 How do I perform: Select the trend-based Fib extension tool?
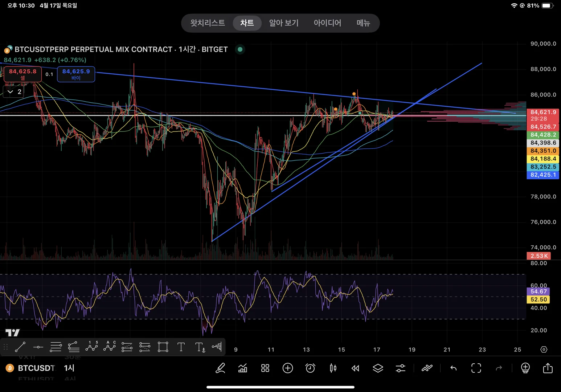[x=74, y=347]
